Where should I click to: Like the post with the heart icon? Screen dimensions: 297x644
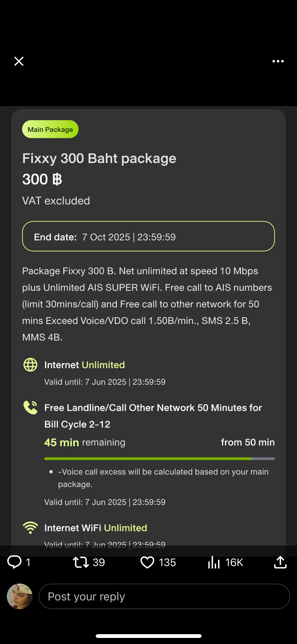point(147,562)
